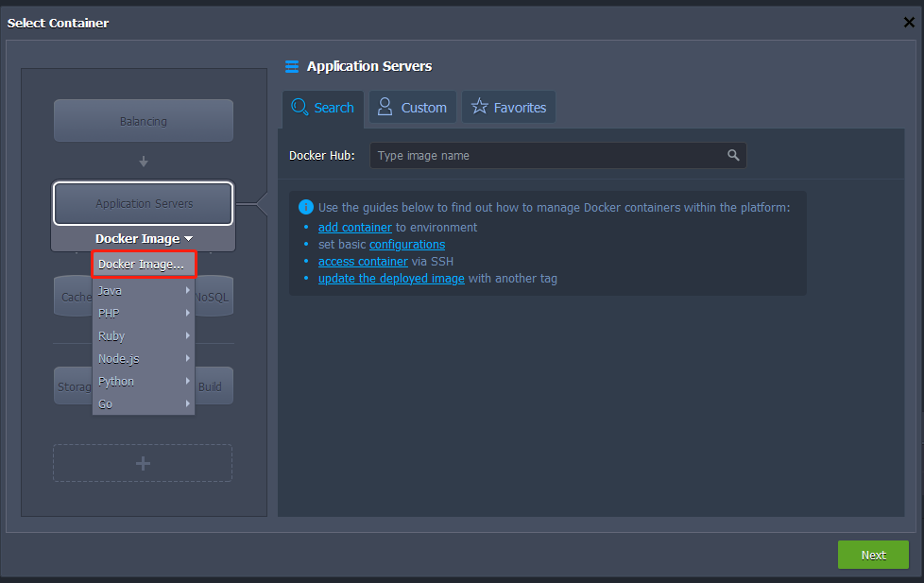Expand the Ruby submenu

click(x=144, y=336)
